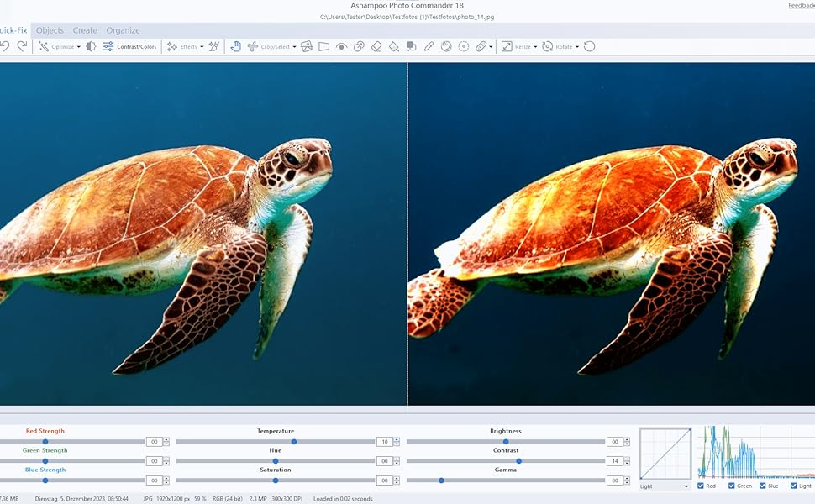Select the pencil drawing tool

429,47
